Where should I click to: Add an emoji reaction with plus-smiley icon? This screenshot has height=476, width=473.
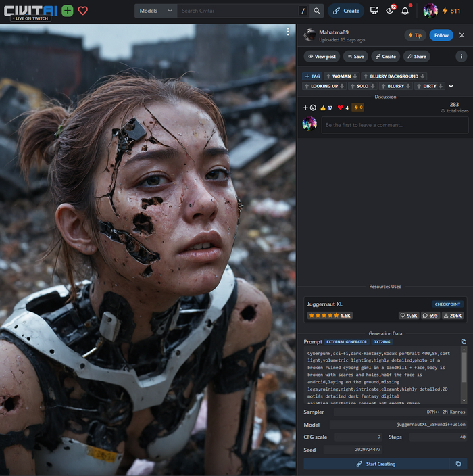click(309, 108)
